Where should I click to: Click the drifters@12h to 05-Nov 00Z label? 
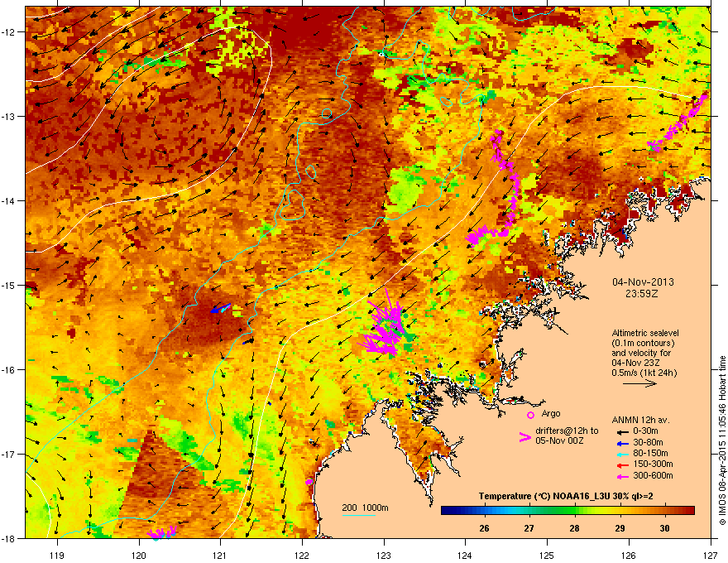coord(567,435)
